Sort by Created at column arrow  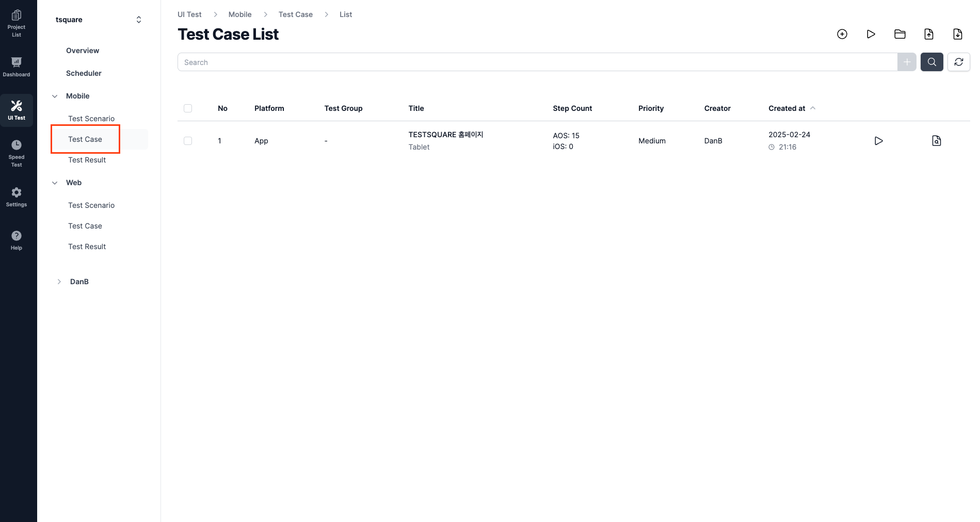[x=813, y=108]
